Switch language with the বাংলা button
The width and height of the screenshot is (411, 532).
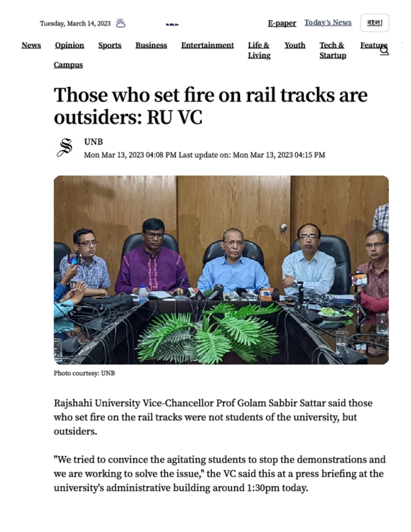[375, 23]
